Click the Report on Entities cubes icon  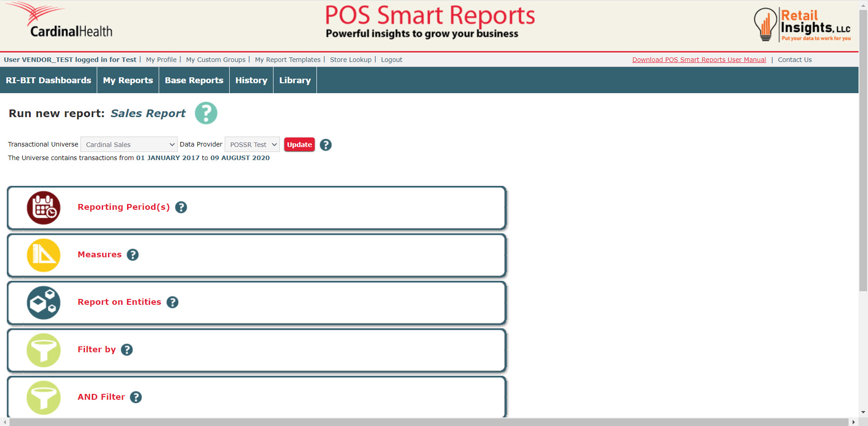[43, 303]
